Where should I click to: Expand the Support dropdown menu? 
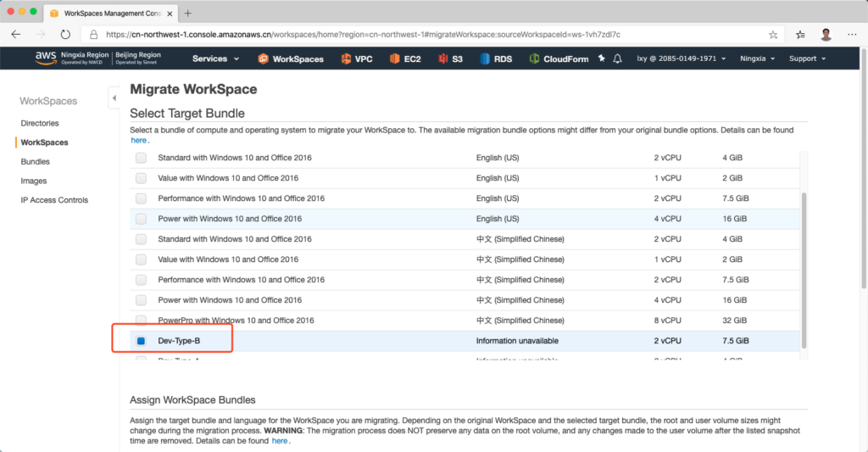pos(807,59)
